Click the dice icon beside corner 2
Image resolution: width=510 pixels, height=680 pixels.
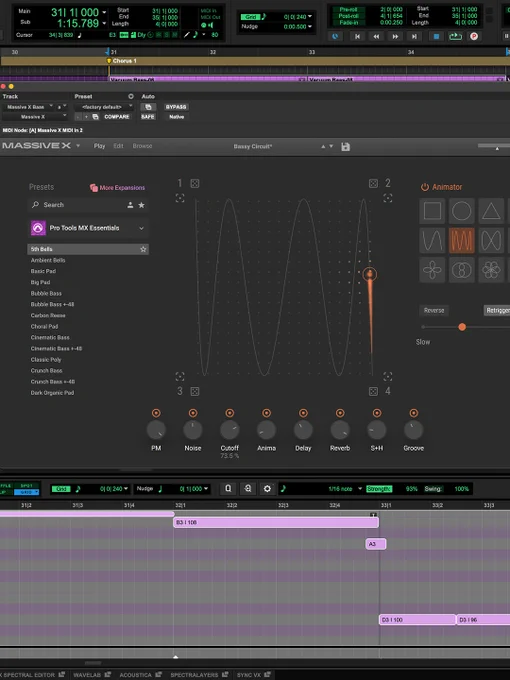point(373,183)
